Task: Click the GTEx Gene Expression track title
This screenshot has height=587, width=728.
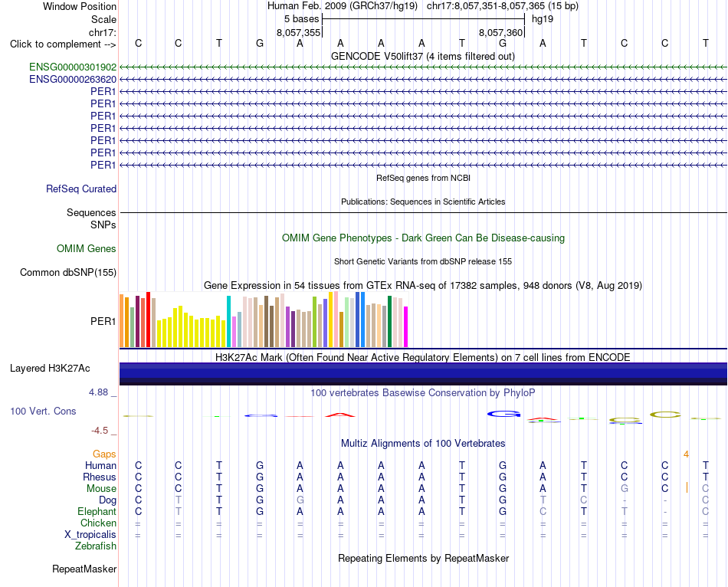Action: coord(423,286)
